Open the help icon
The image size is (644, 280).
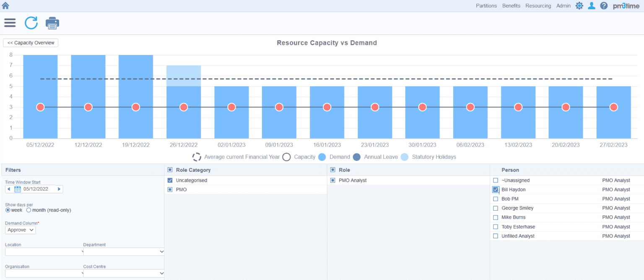pyautogui.click(x=603, y=5)
